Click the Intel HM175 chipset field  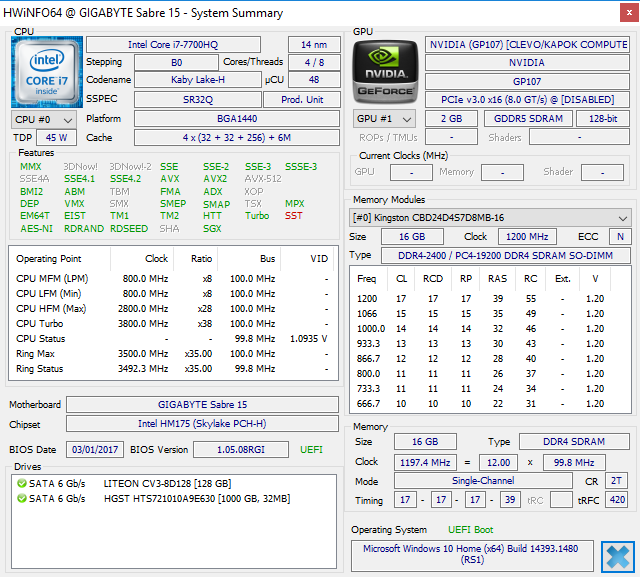(x=202, y=424)
